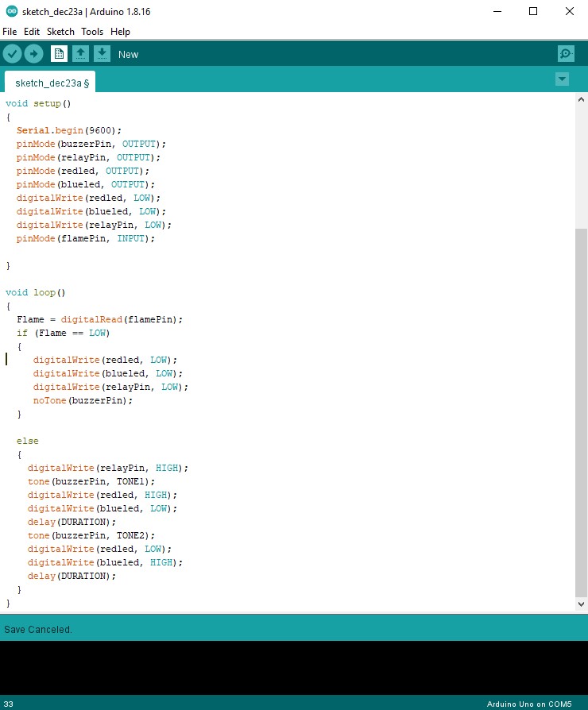Open the Edit menu

tap(32, 32)
